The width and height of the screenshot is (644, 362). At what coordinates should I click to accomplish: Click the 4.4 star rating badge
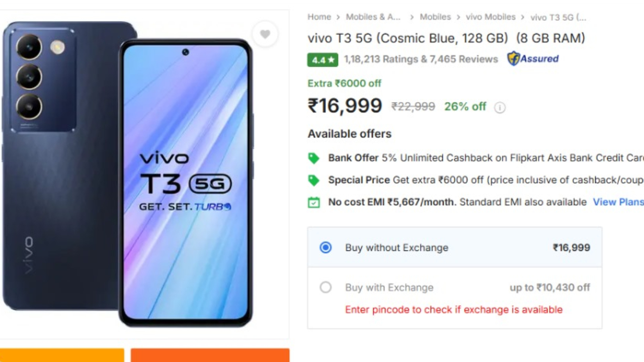(x=323, y=60)
